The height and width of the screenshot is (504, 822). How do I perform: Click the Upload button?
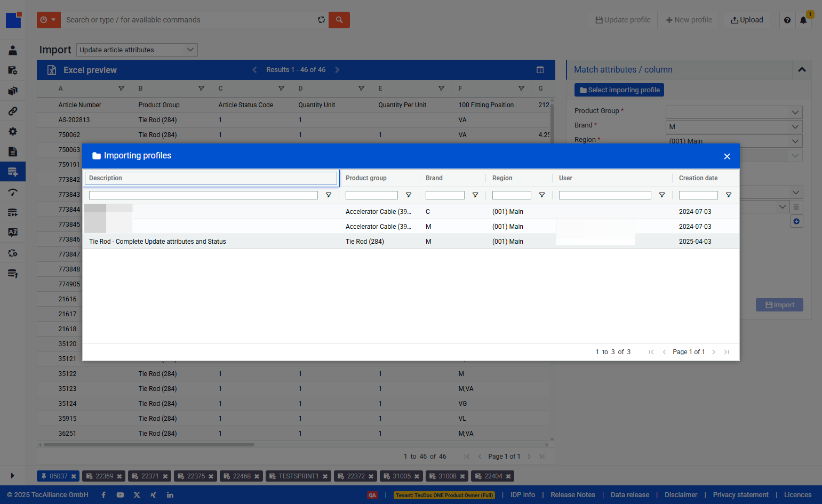pos(746,20)
